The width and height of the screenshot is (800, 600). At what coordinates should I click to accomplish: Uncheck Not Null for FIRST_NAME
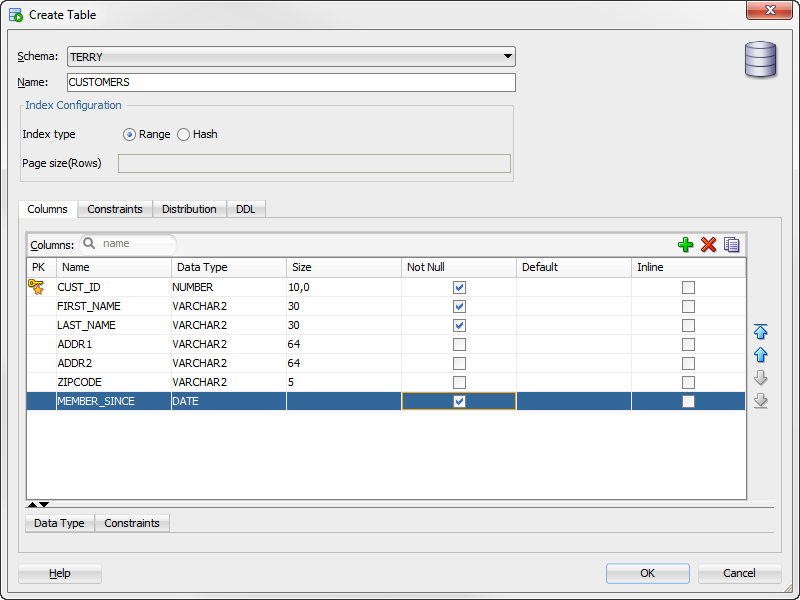point(459,306)
